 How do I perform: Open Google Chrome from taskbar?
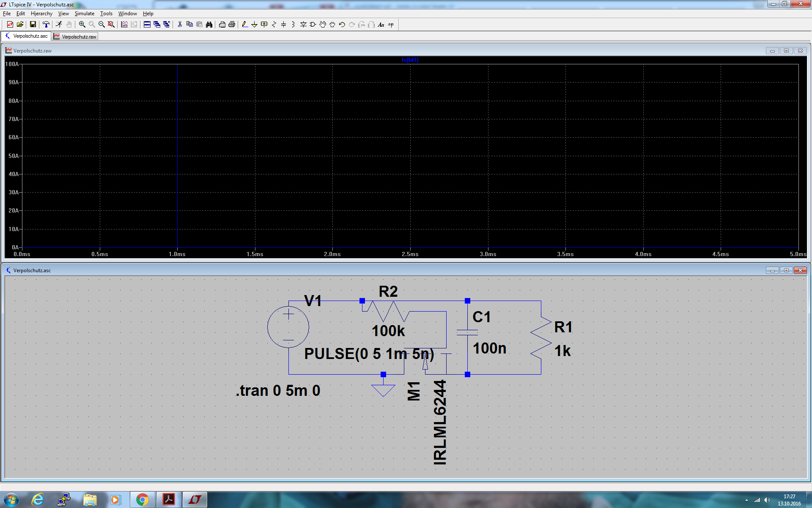click(x=143, y=500)
